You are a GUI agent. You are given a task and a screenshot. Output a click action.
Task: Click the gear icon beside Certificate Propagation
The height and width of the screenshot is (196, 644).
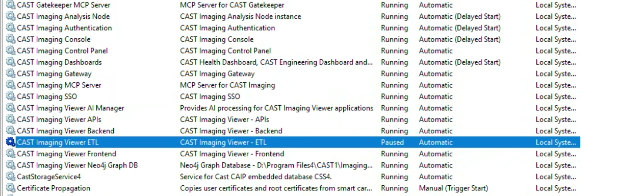(x=10, y=188)
